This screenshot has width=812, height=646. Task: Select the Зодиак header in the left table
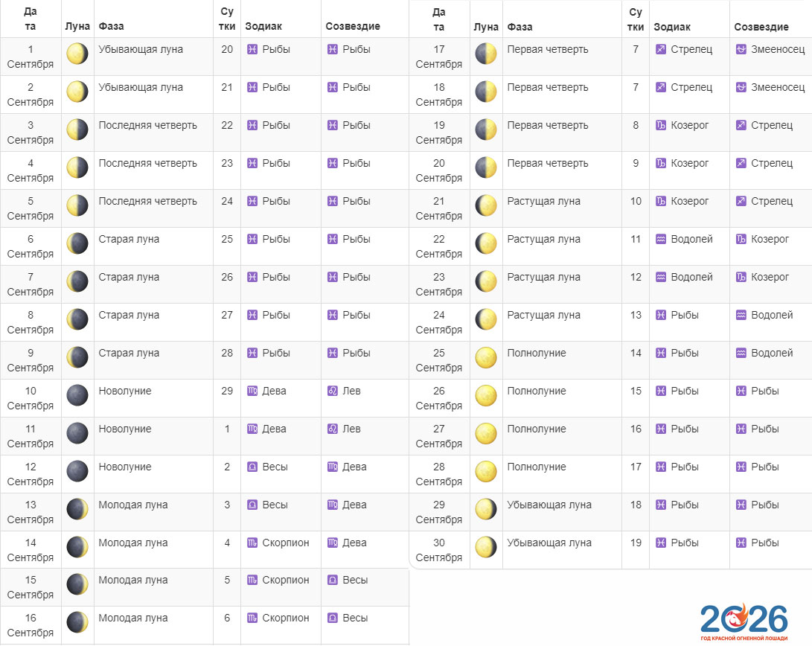pos(263,26)
